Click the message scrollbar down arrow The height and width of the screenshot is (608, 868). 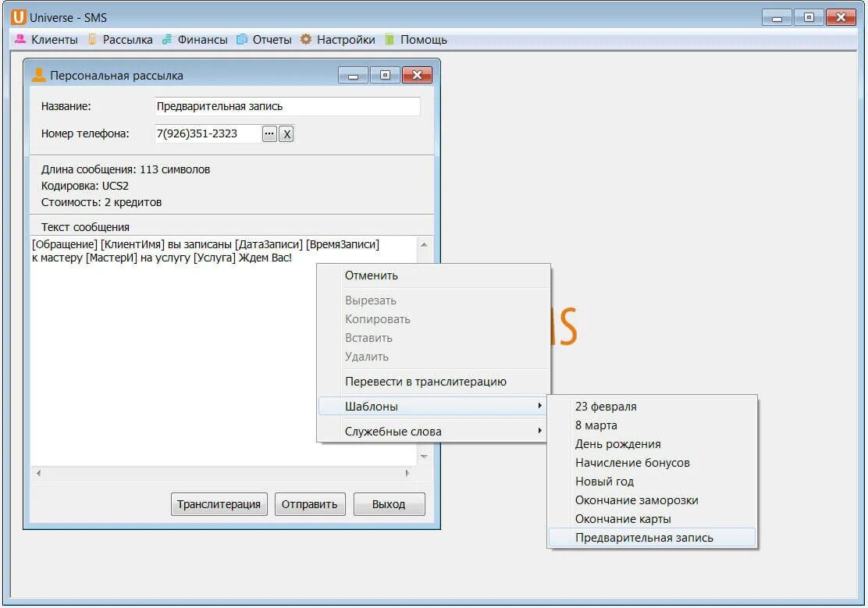click(x=424, y=457)
